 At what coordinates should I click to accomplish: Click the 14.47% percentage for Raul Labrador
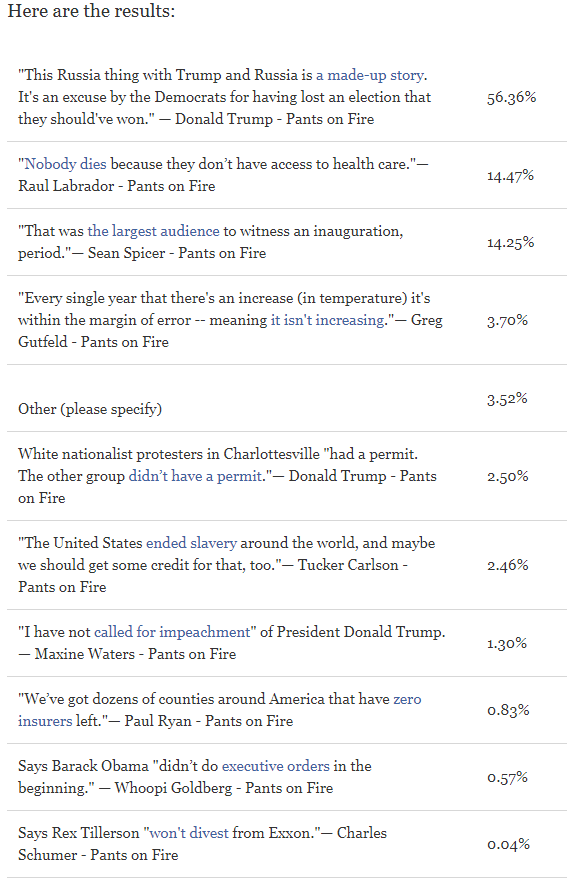510,176
